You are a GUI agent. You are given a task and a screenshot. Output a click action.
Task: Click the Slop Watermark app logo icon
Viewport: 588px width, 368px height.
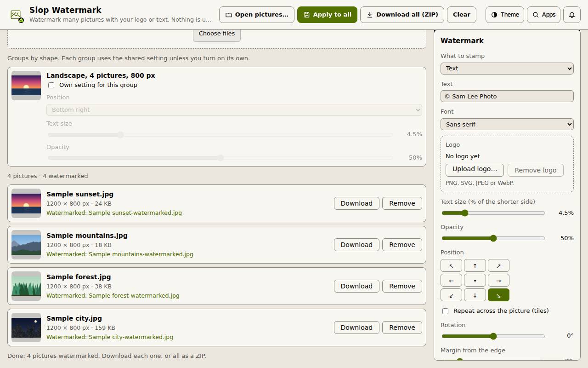point(17,16)
